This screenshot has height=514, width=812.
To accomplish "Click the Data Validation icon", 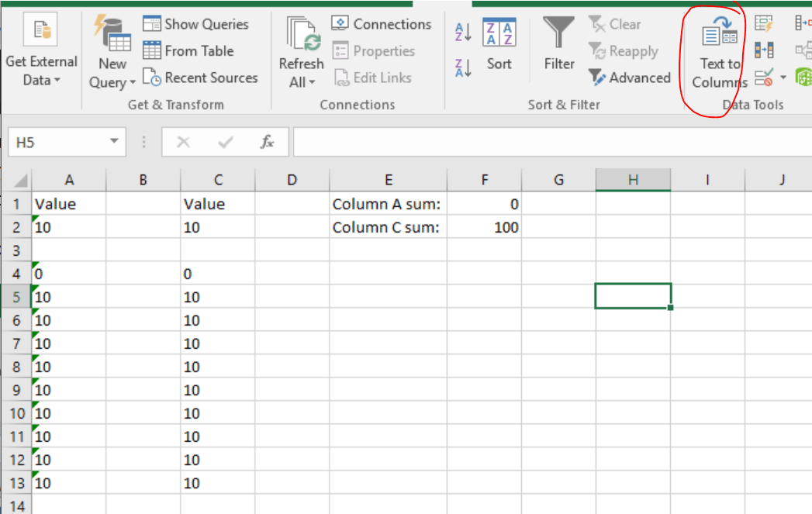I will tap(764, 78).
